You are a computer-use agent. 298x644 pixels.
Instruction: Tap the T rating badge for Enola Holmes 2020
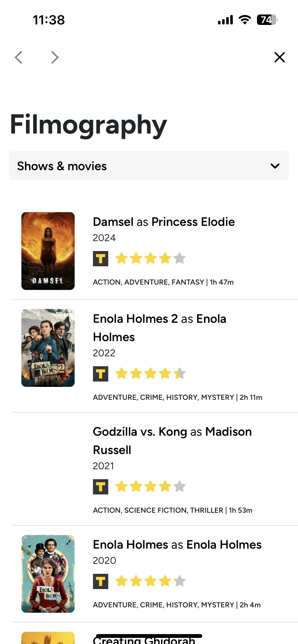101,581
